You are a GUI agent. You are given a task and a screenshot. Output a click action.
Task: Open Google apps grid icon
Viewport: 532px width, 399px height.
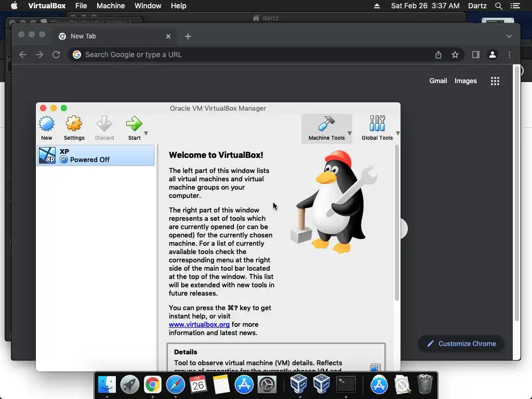coord(495,81)
